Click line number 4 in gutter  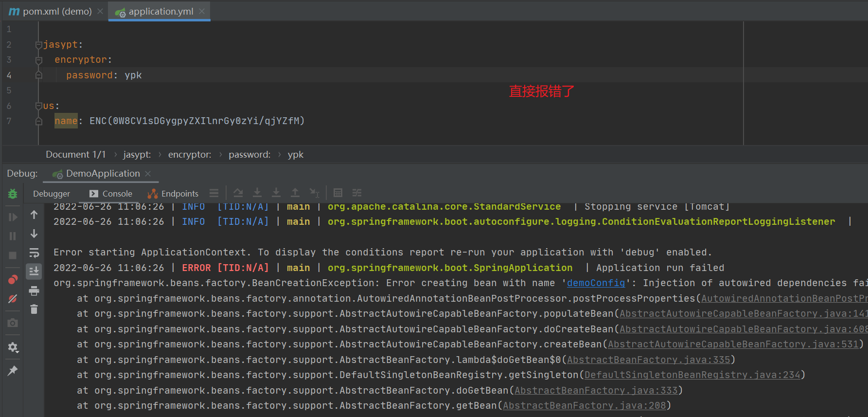(x=9, y=75)
